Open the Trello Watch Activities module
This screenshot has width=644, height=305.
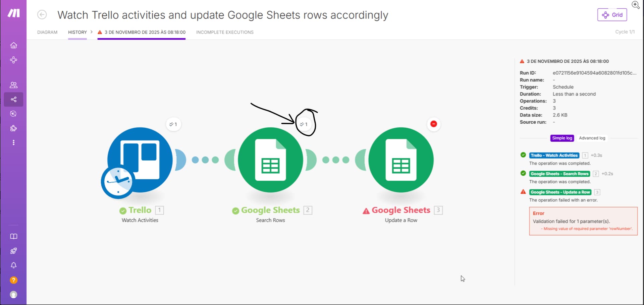click(140, 160)
